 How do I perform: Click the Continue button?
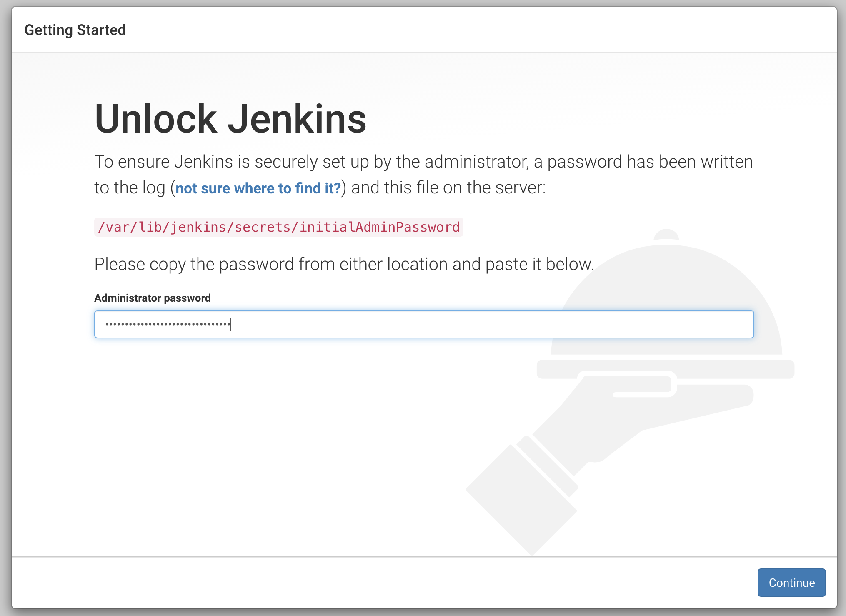[791, 582]
